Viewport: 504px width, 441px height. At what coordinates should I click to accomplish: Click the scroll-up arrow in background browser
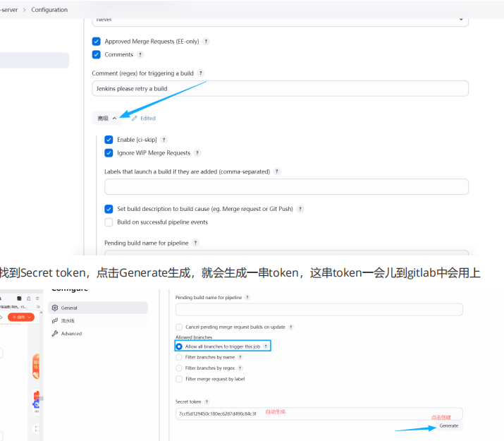(41, 313)
